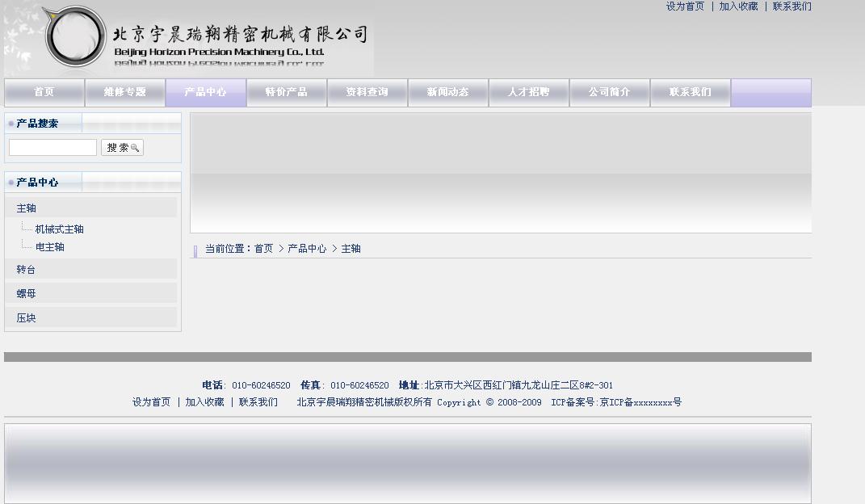
Task: Select 电主轴 subcategory in product tree
Action: pyautogui.click(x=49, y=247)
